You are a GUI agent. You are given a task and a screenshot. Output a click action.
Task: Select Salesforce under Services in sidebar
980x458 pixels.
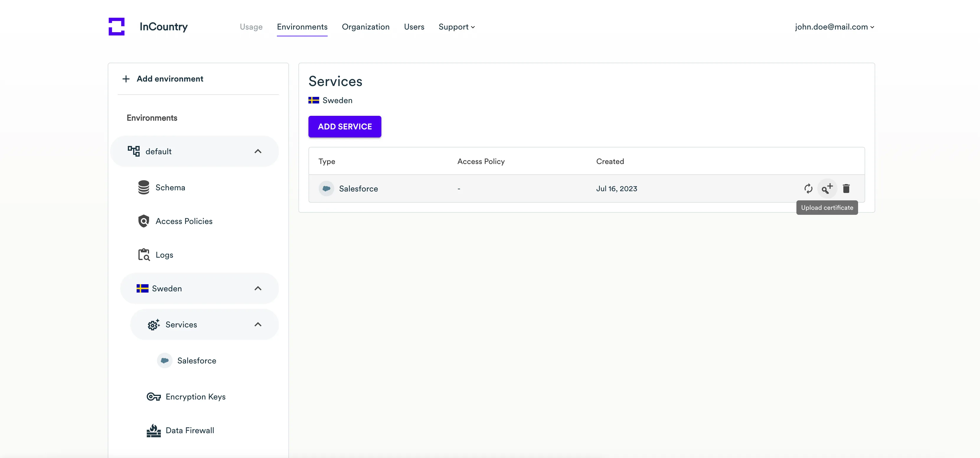196,360
